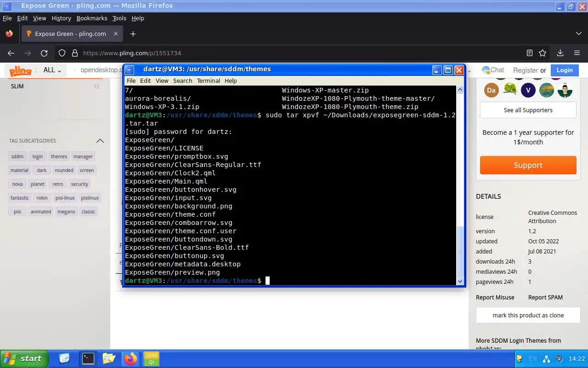Click the See all Supporters button
The width and height of the screenshot is (588, 368).
tap(528, 110)
